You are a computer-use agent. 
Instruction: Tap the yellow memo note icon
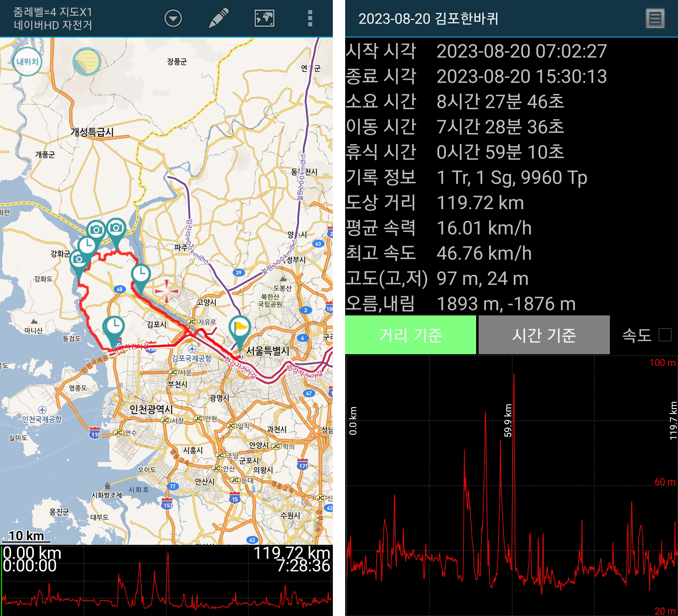(x=87, y=62)
